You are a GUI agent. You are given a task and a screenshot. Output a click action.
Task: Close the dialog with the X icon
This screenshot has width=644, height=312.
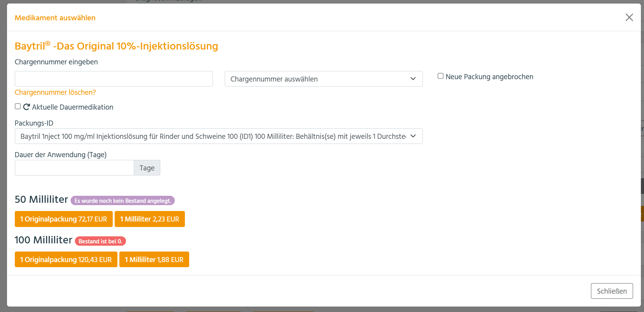coord(629,18)
